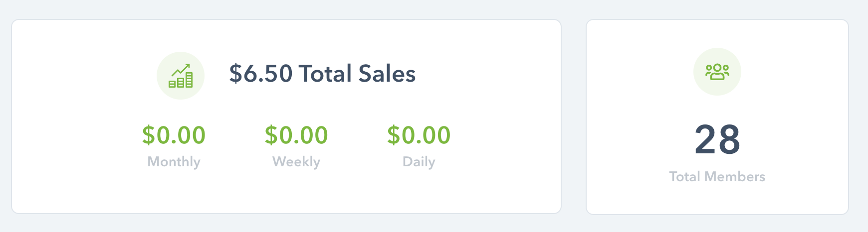Screen dimensions: 868x232
Task: Click the circular background of the sales icon
Action: click(181, 76)
